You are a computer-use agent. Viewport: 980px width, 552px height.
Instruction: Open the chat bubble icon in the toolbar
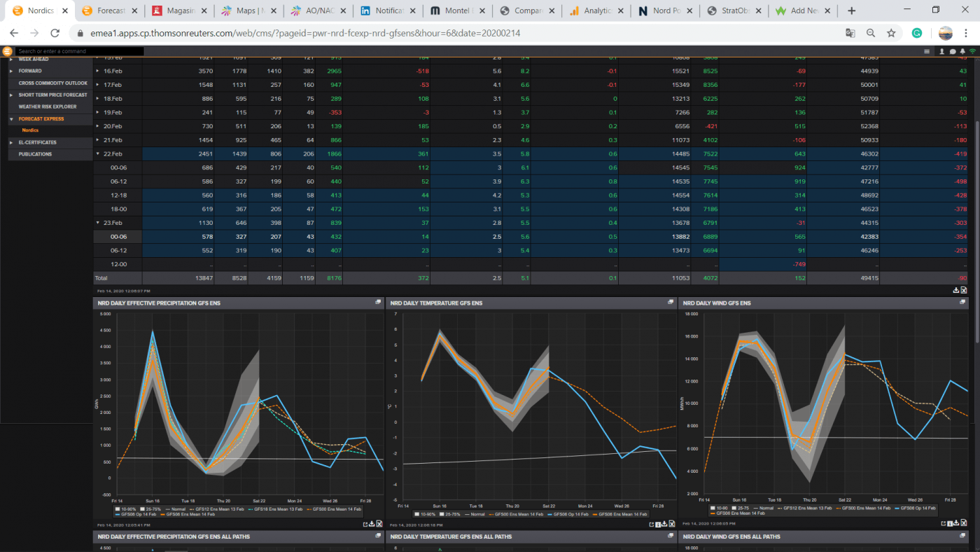[x=953, y=50]
